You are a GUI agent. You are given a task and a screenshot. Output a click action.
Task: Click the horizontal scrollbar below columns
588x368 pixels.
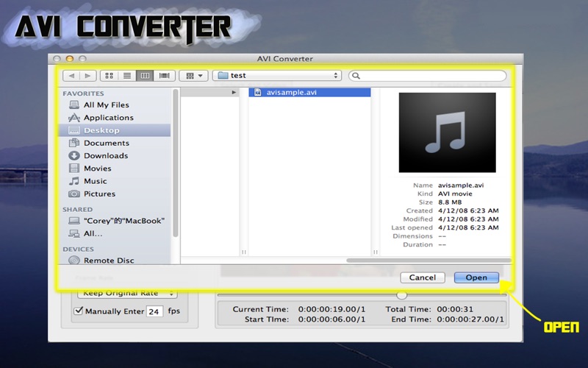pos(429,261)
